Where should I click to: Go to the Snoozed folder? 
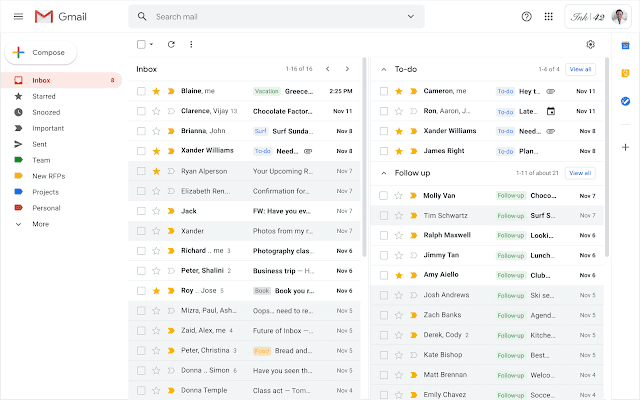point(44,112)
